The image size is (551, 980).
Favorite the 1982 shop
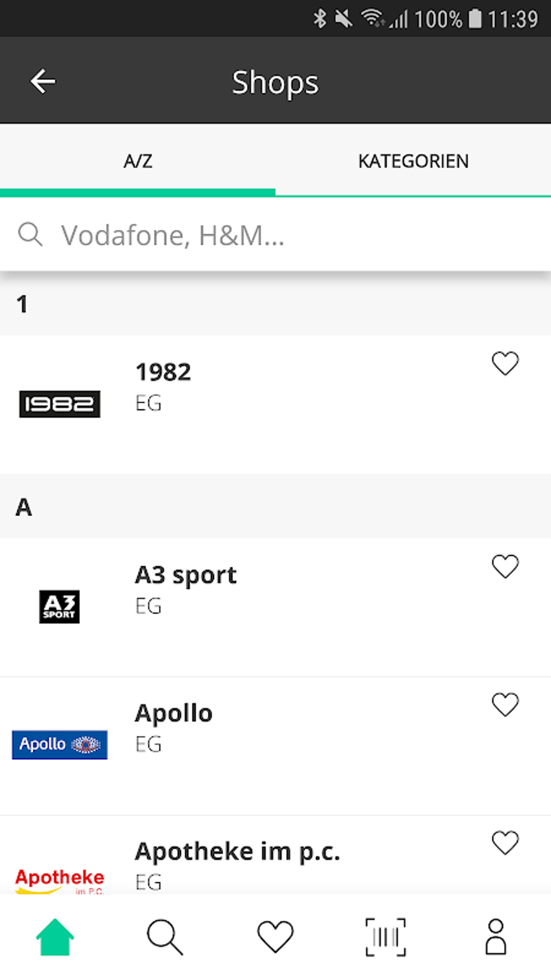[505, 363]
